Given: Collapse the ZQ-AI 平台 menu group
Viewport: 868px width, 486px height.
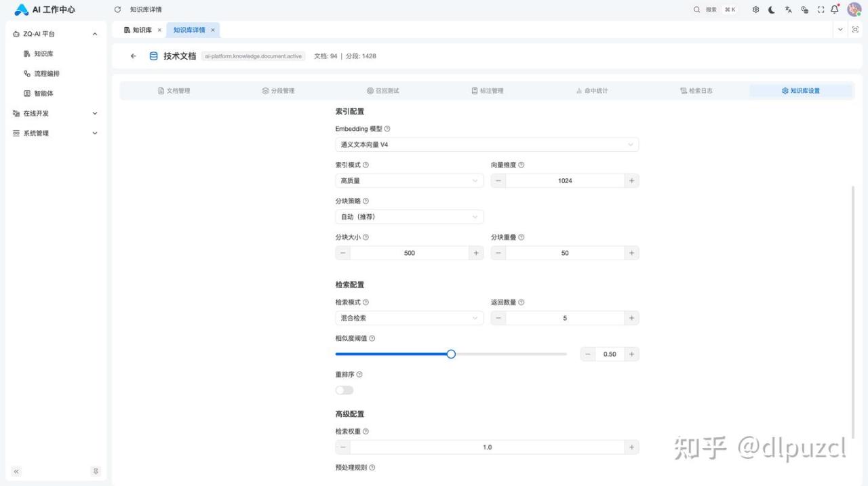Looking at the screenshot, I should click(94, 34).
